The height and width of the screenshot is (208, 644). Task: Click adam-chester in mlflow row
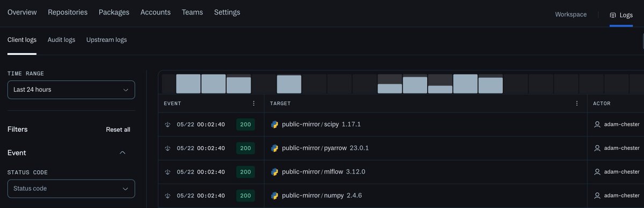(x=622, y=172)
